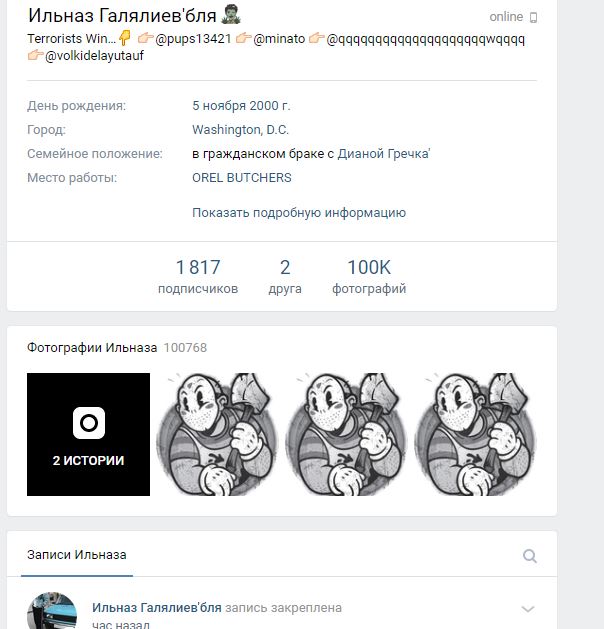
Task: Click the Washington, D.C. city link
Action: click(240, 130)
